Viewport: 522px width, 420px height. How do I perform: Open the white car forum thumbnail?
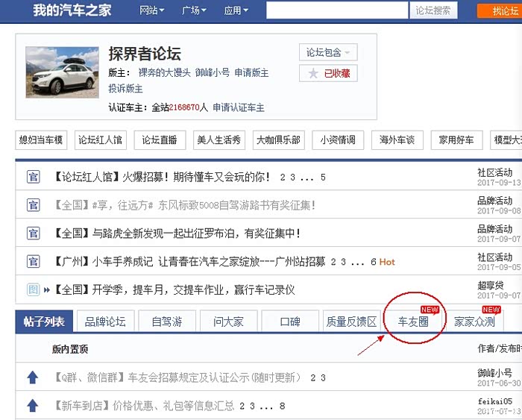point(62,72)
